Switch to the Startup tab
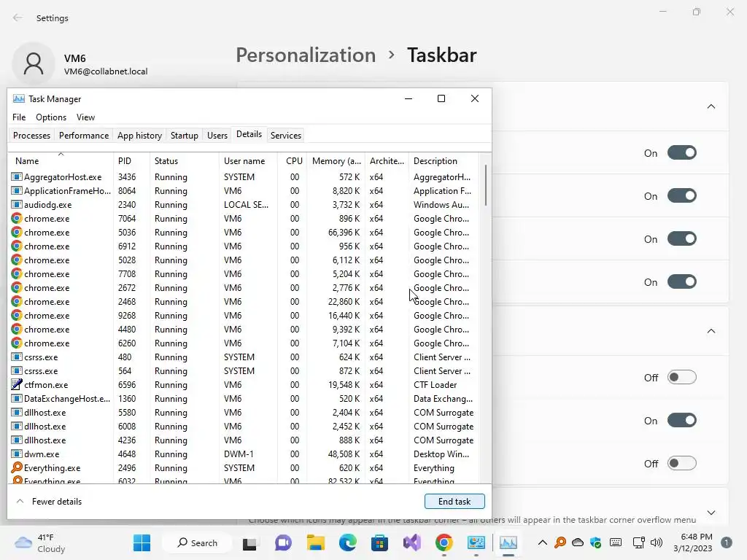 [185, 135]
